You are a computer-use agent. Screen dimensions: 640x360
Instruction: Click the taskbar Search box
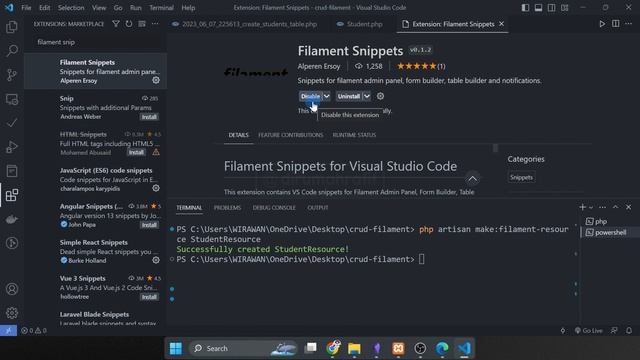243,348
